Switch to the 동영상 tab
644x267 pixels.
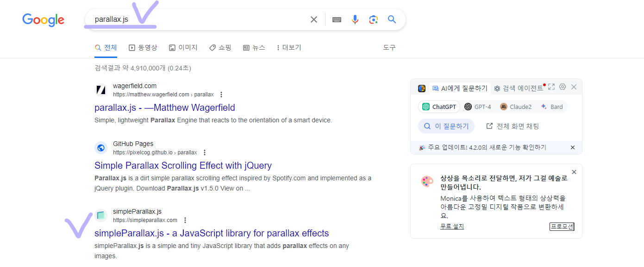tap(143, 47)
